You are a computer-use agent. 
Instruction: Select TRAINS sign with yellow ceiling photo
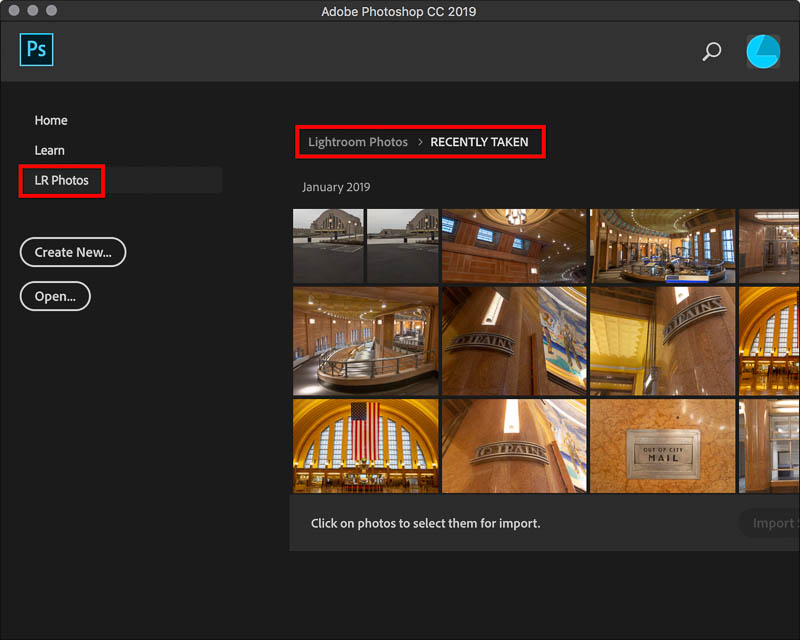pos(663,341)
